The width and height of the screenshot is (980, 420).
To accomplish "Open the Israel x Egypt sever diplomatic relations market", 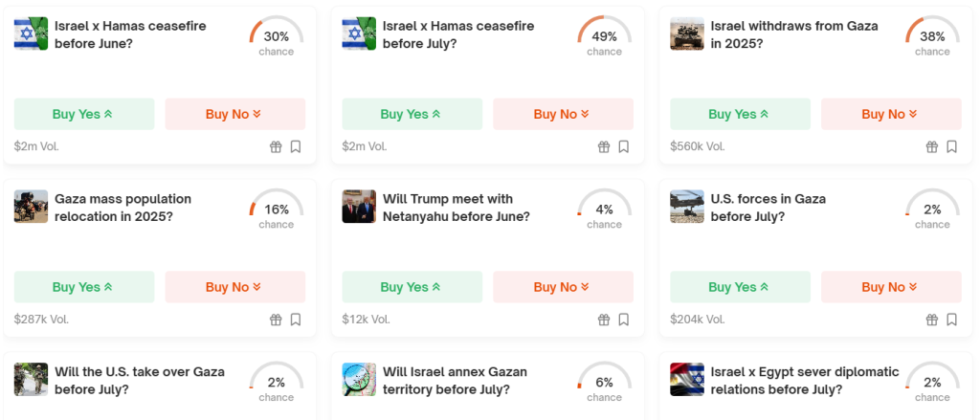I will (805, 380).
